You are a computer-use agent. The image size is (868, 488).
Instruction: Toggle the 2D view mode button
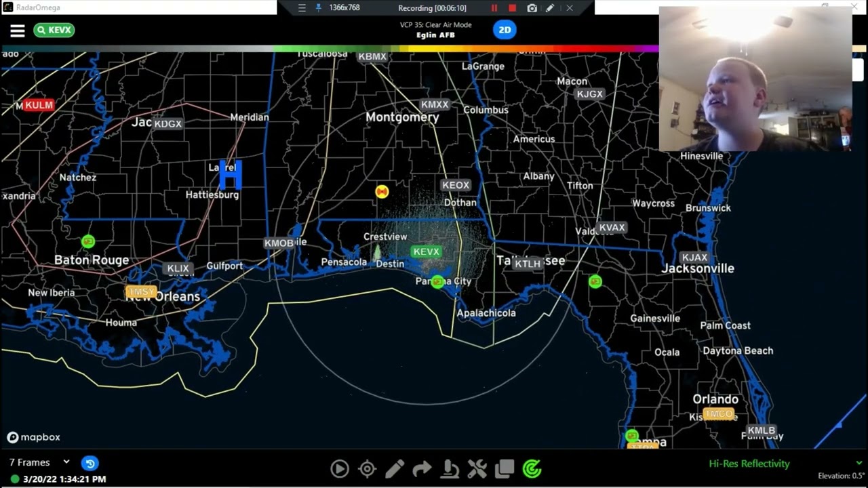pyautogui.click(x=505, y=30)
